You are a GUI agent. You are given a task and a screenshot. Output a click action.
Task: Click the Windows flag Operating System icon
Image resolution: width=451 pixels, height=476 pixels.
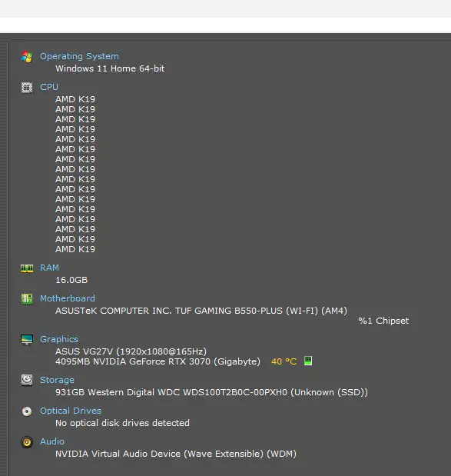click(x=27, y=56)
